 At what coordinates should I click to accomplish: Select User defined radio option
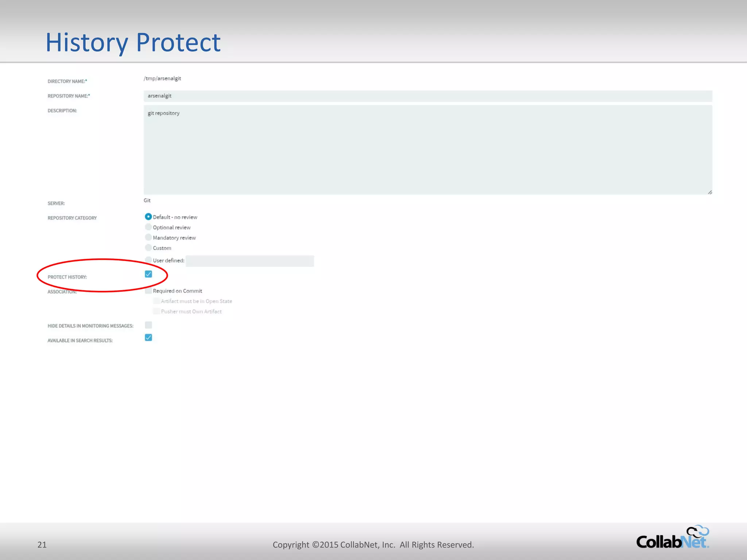148,260
